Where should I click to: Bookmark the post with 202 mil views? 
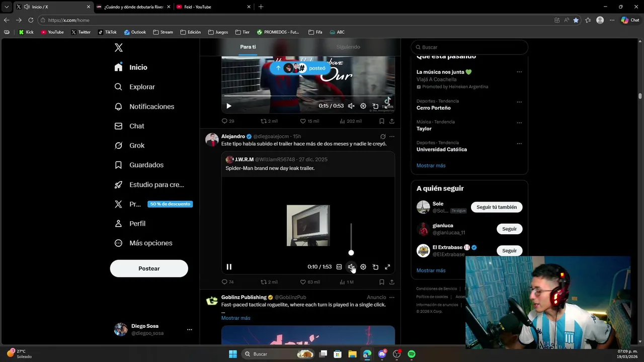point(382,121)
